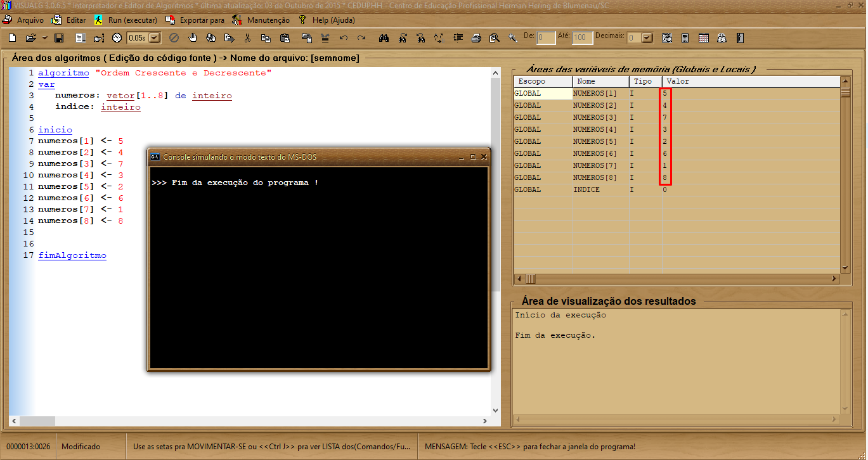
Task: Create a new algorithm with the blank page icon
Action: coord(12,38)
